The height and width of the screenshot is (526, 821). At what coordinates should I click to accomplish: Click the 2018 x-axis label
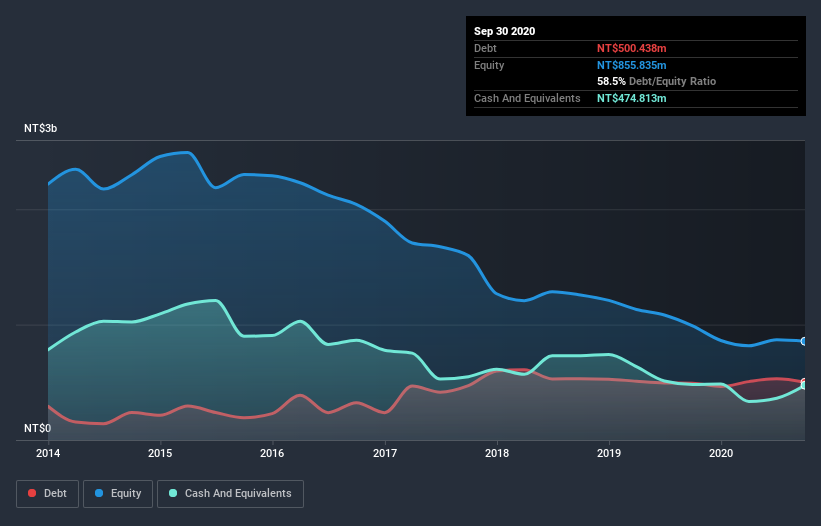click(497, 453)
